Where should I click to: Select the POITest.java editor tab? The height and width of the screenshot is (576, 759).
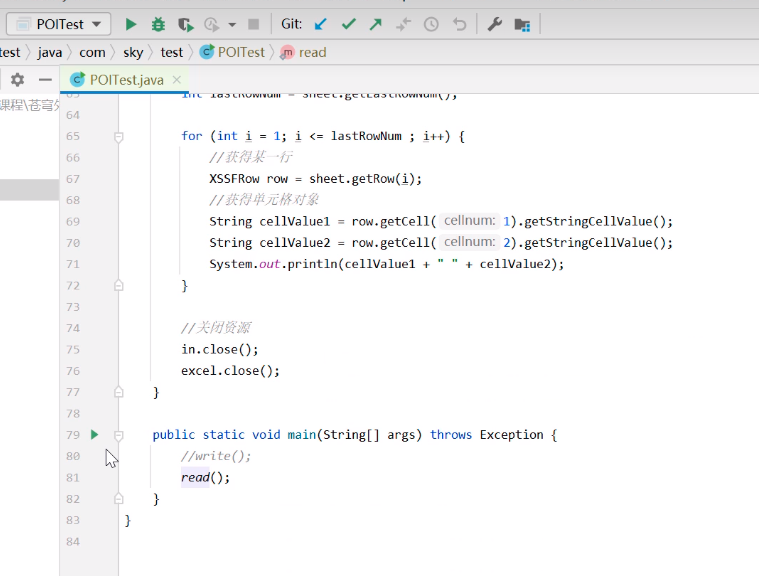126,80
